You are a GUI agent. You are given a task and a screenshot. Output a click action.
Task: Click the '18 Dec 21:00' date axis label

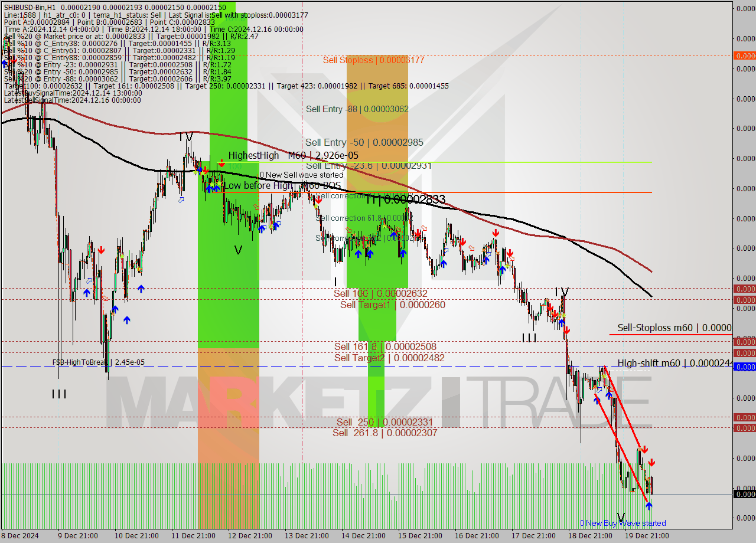pos(589,535)
